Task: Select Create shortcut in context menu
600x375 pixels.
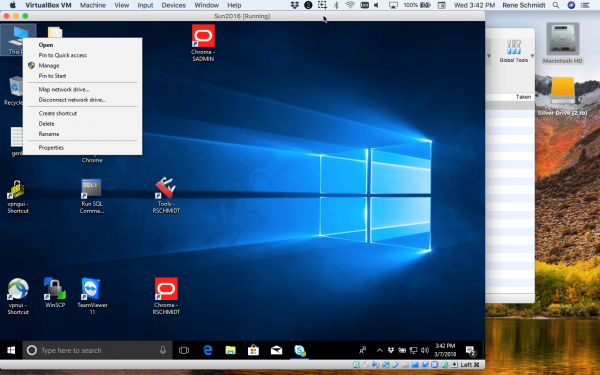Action: point(58,113)
